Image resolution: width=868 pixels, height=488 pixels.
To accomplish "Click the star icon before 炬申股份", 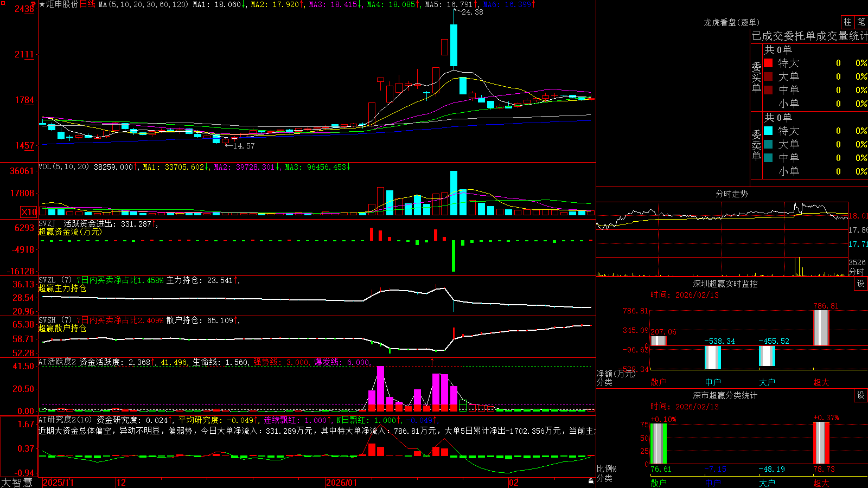I will tap(42, 4).
